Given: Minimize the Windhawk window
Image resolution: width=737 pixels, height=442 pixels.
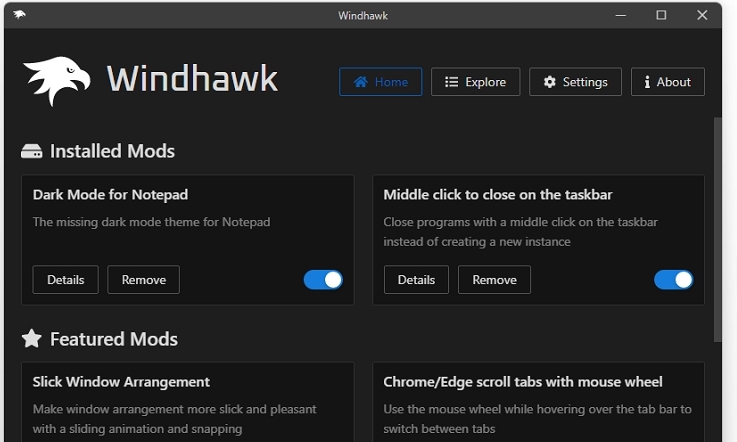Looking at the screenshot, I should pyautogui.click(x=620, y=15).
